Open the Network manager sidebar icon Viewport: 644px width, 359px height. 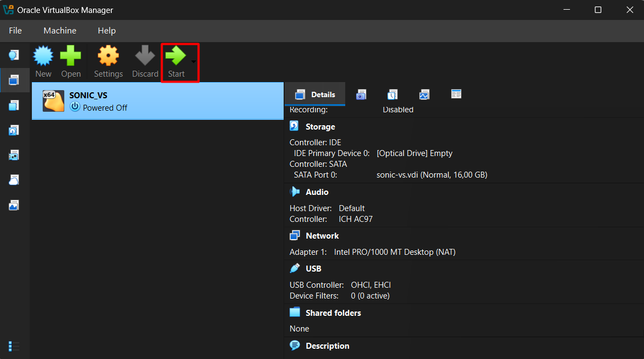coord(14,155)
